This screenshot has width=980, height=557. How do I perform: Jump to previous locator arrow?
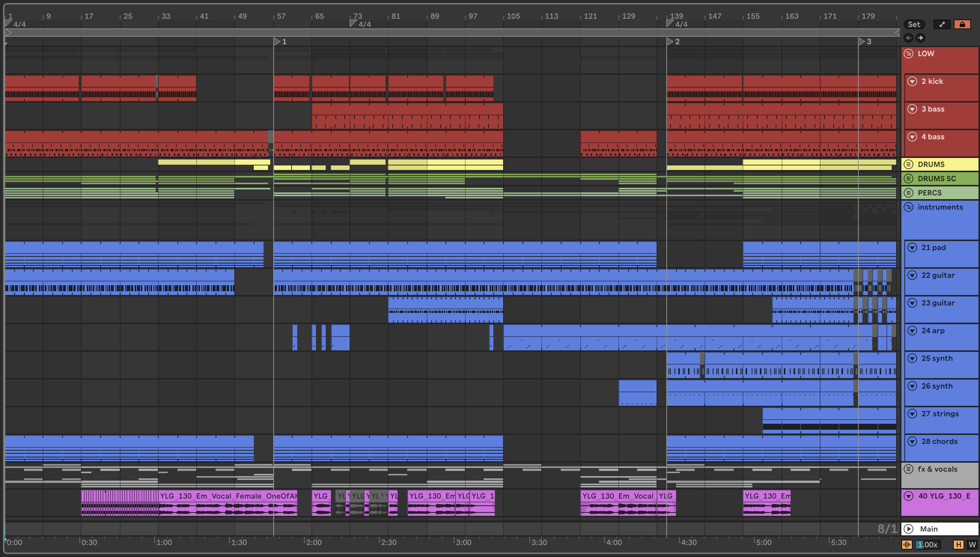909,38
